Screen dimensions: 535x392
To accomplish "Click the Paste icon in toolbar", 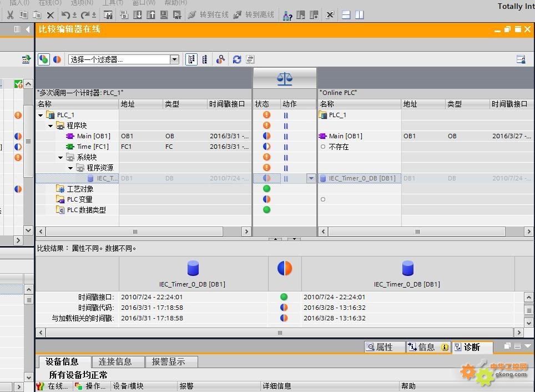I will click(x=37, y=15).
